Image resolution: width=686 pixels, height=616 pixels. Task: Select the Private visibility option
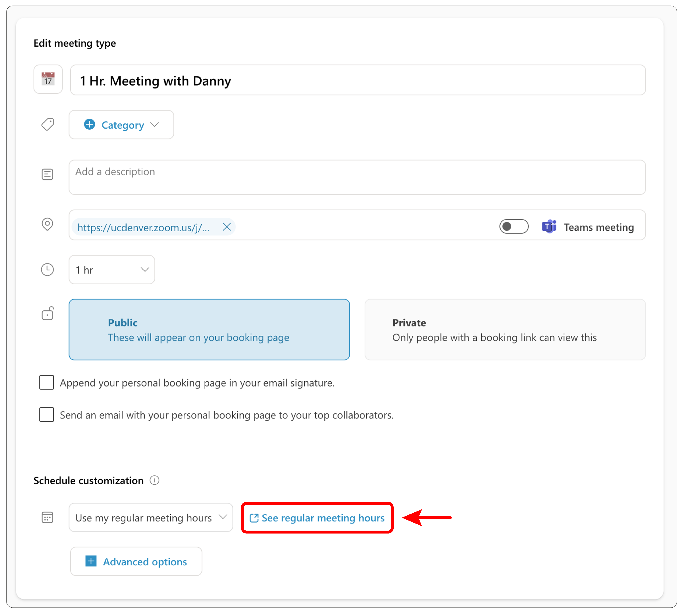coord(505,329)
